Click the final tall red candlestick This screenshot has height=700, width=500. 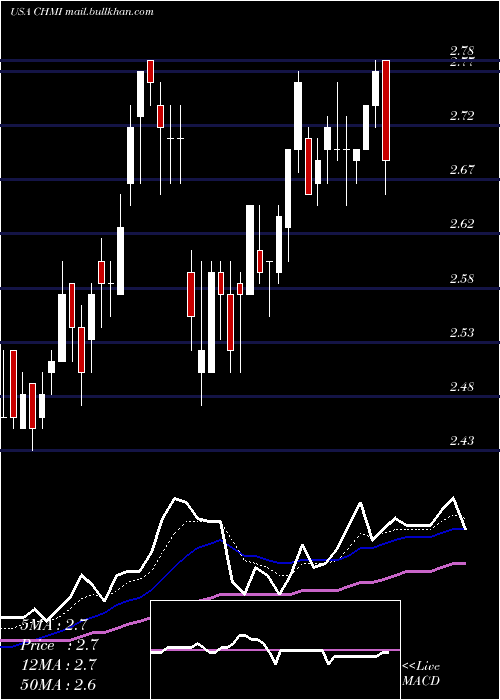pyautogui.click(x=386, y=110)
